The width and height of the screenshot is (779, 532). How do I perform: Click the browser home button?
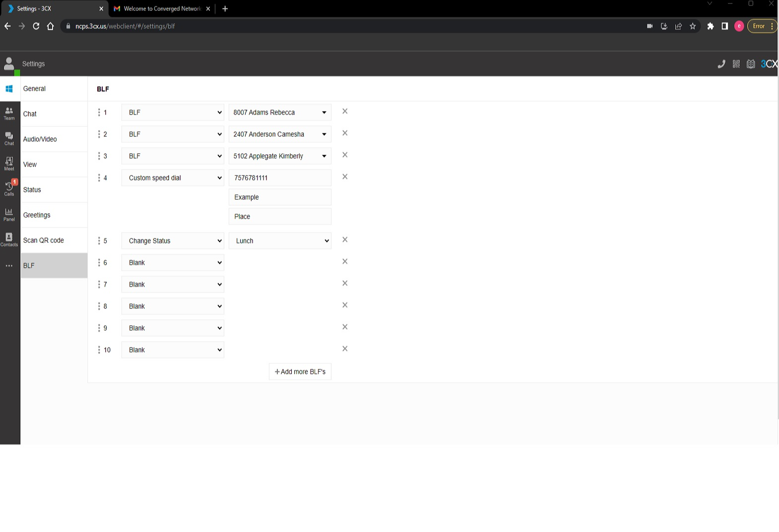click(50, 26)
